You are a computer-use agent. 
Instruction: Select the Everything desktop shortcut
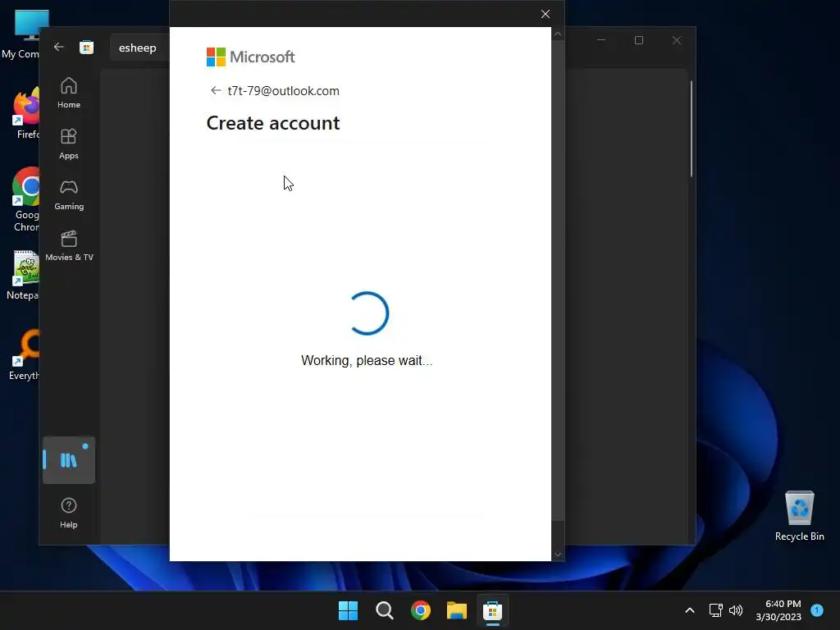(24, 355)
